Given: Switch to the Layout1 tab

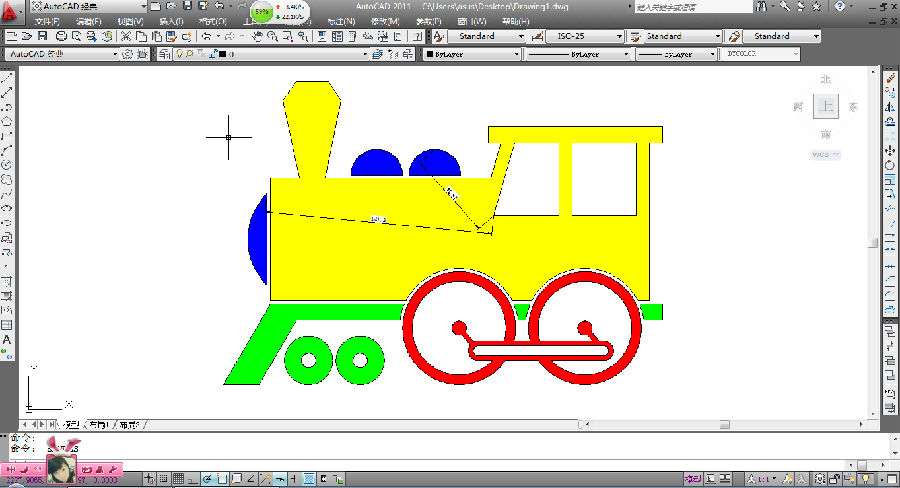Looking at the screenshot, I should pos(100,425).
